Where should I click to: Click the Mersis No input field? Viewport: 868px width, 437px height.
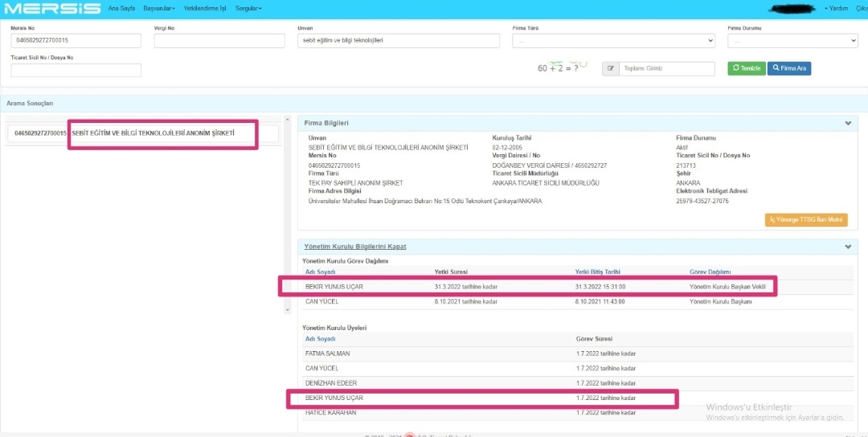click(x=76, y=41)
